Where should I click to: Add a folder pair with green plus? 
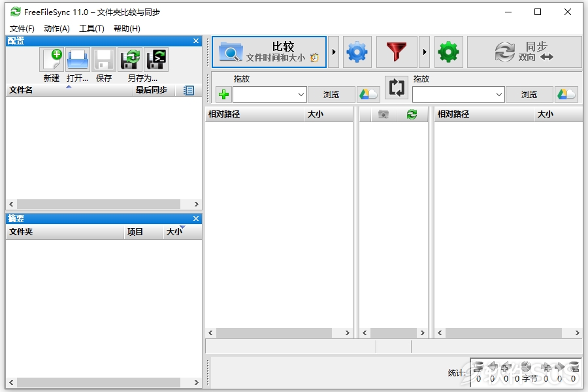224,94
